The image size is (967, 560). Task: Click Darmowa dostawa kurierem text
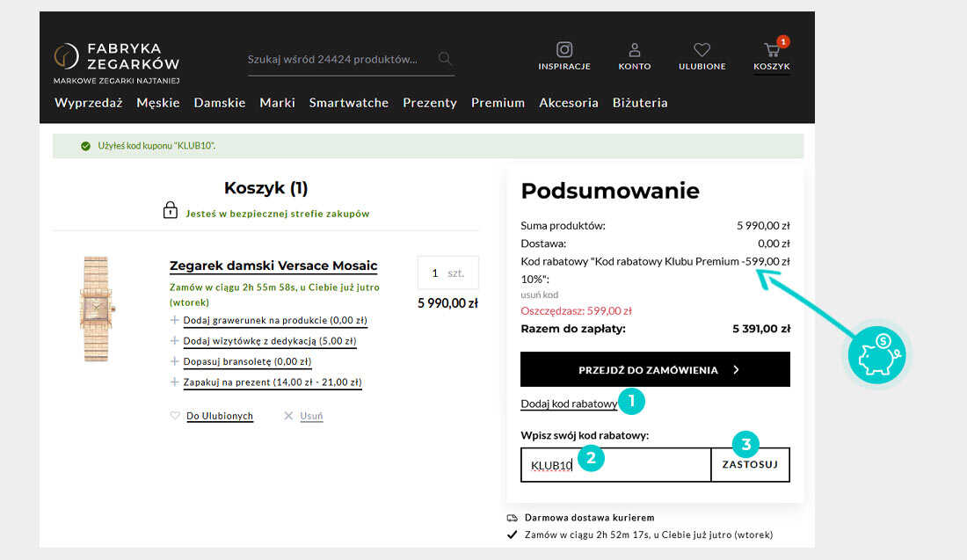pyautogui.click(x=590, y=518)
